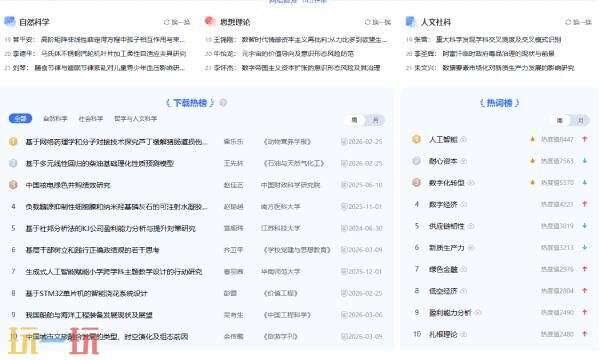Click the refresh button beside 思想理论
The width and height of the screenshot is (600, 360).
coord(378,22)
